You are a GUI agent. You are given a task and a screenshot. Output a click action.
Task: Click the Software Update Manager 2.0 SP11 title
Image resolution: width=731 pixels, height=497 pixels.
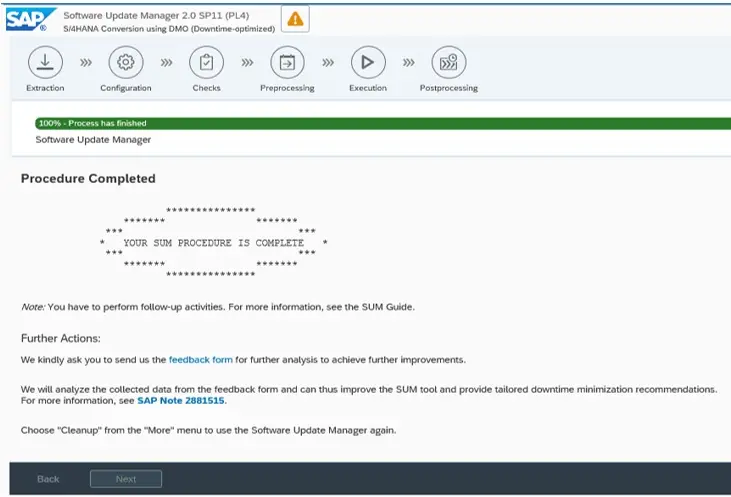pos(156,15)
